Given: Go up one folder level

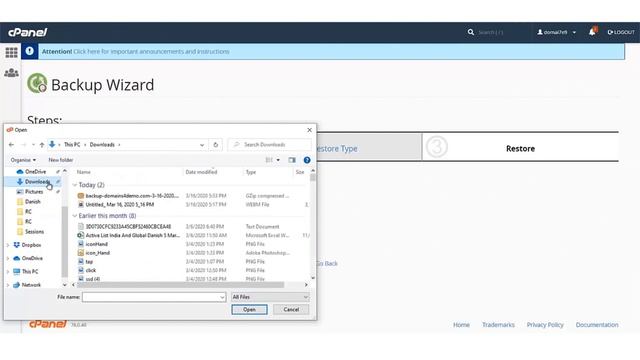Looking at the screenshot, I should pyautogui.click(x=42, y=144).
